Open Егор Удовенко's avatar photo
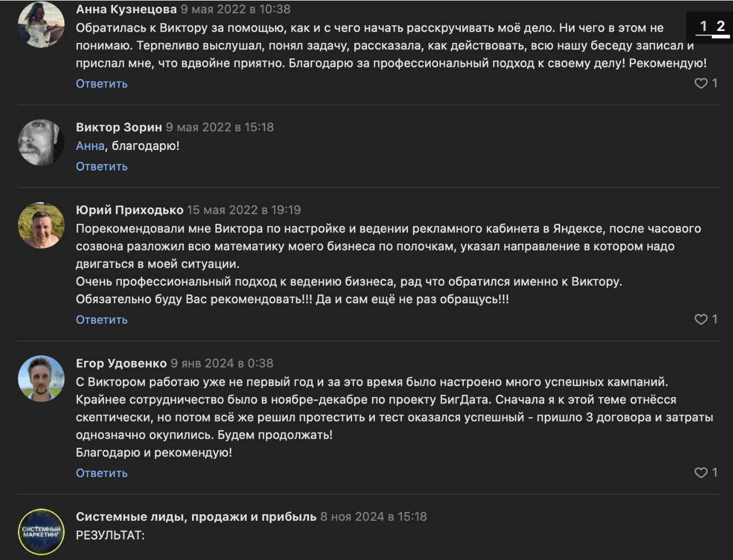The width and height of the screenshot is (733, 560). pos(42,378)
